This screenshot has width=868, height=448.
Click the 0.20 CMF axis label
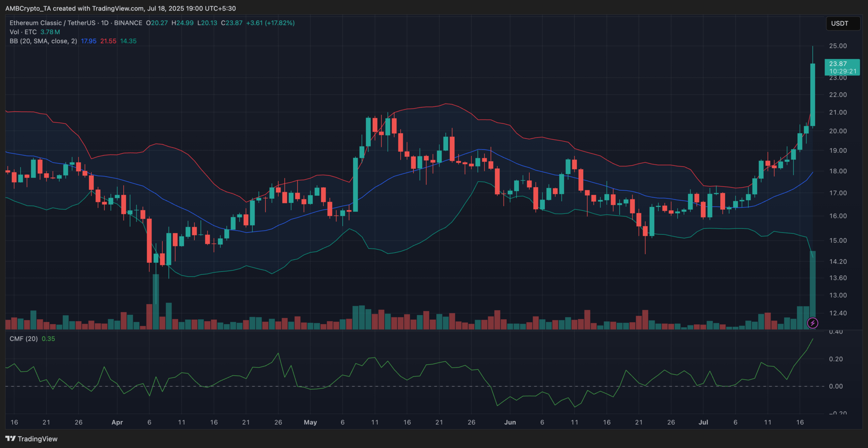coord(836,359)
